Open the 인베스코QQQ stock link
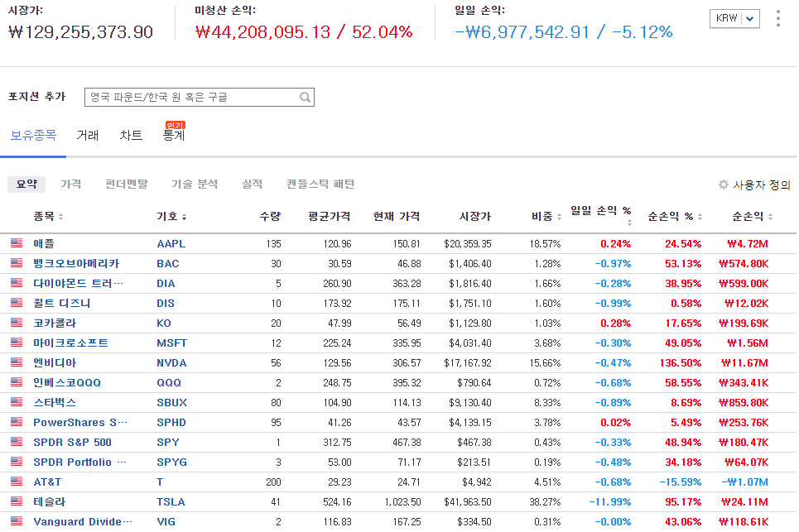 click(x=67, y=383)
